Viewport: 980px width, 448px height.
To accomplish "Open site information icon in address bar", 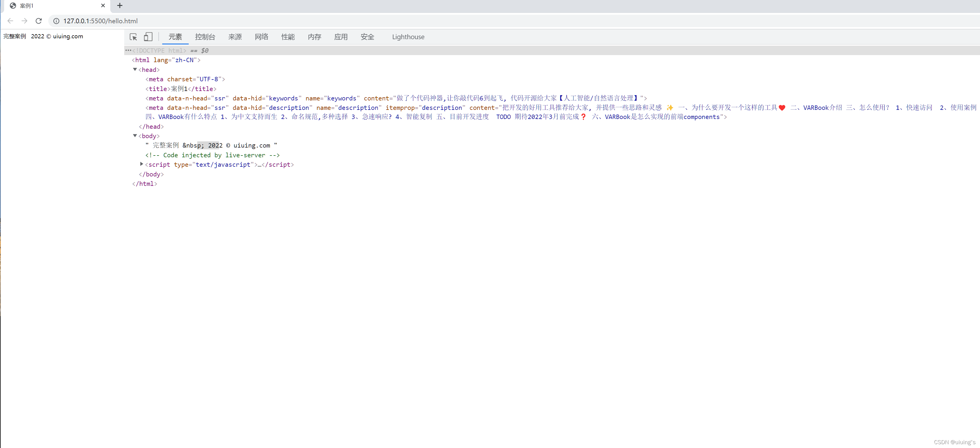I will coord(56,21).
